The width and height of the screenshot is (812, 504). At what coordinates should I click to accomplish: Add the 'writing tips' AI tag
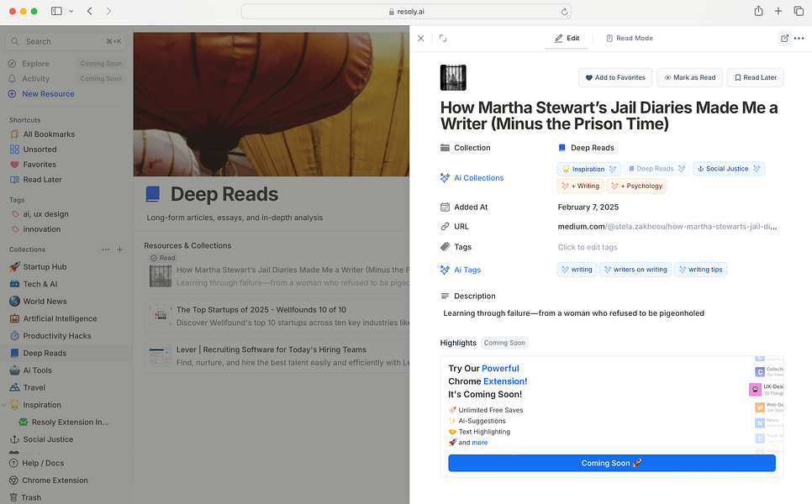pyautogui.click(x=700, y=270)
